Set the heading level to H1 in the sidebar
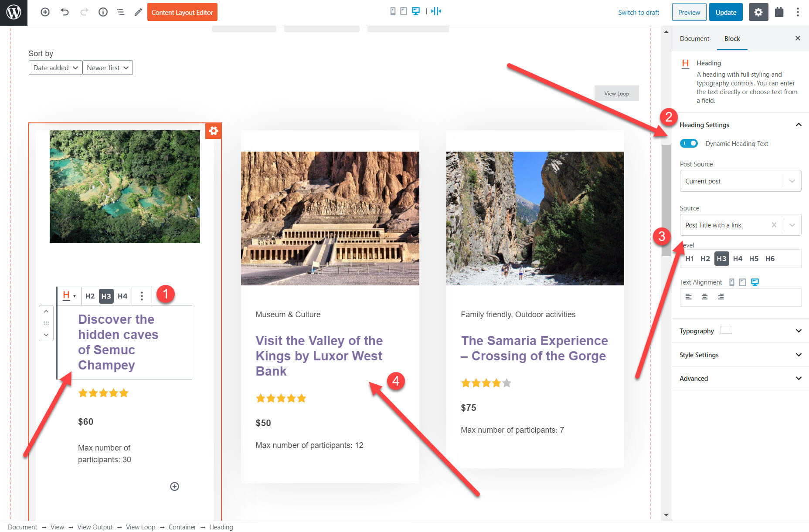 coord(690,259)
